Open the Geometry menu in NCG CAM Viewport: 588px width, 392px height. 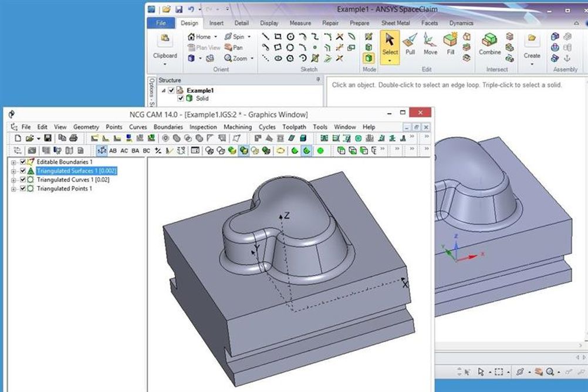coord(86,127)
